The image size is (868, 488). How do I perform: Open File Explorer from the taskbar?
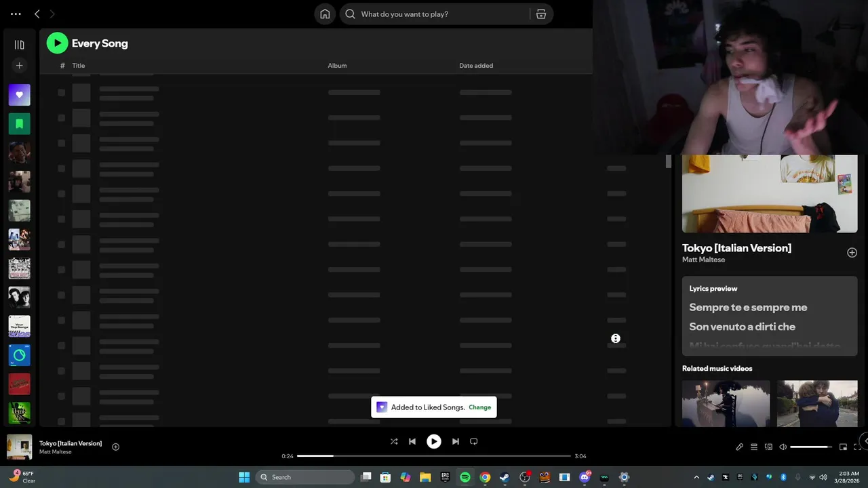click(425, 477)
